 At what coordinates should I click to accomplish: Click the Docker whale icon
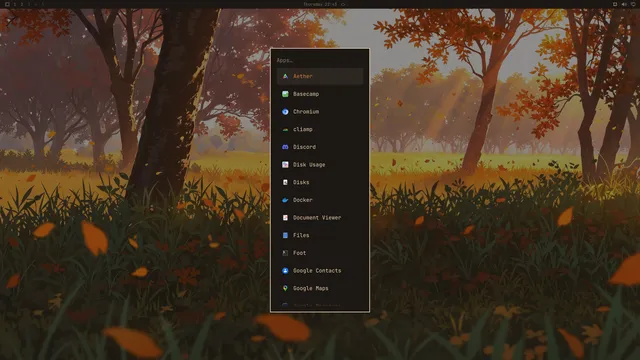[x=285, y=200]
